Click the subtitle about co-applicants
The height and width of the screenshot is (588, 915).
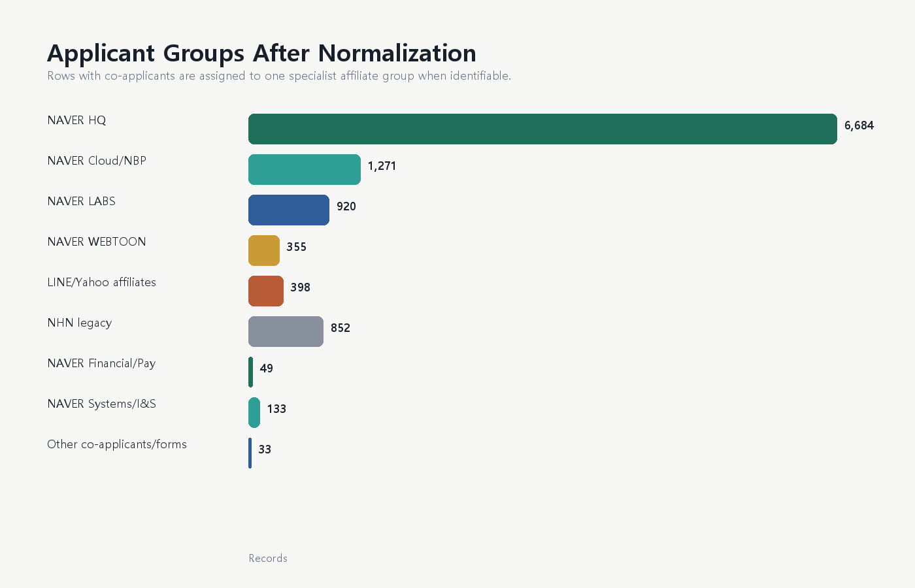point(279,76)
